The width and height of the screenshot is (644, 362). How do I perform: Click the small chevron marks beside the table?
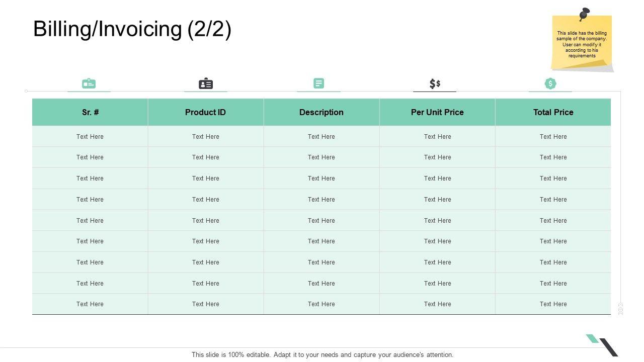(x=620, y=309)
